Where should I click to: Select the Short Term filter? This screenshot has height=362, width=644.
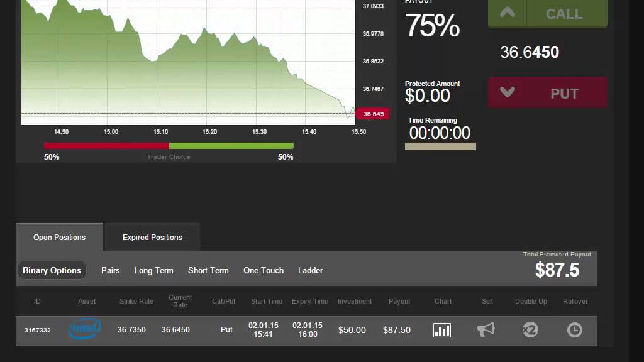click(x=208, y=270)
